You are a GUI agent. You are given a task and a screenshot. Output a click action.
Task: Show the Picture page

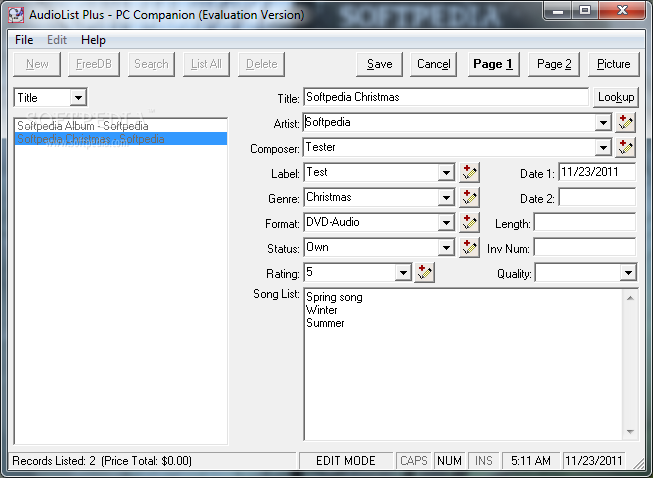[613, 64]
